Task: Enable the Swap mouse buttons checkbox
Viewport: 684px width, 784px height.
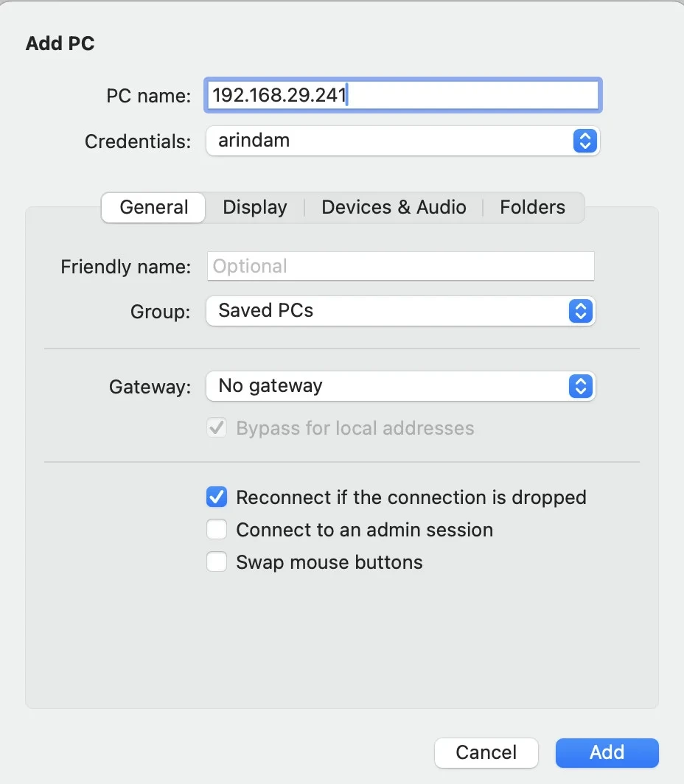Action: point(217,561)
